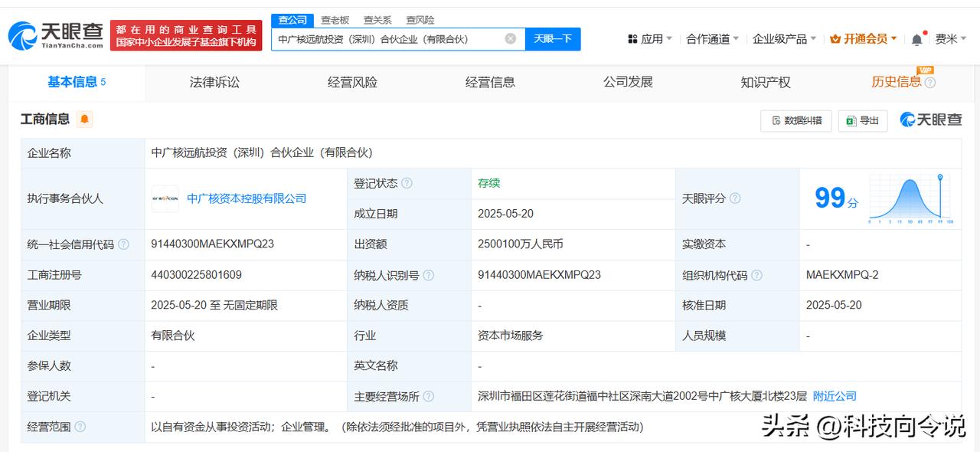Click the help icon next to 纳税人识别号
This screenshot has width=980, height=452.
[428, 275]
